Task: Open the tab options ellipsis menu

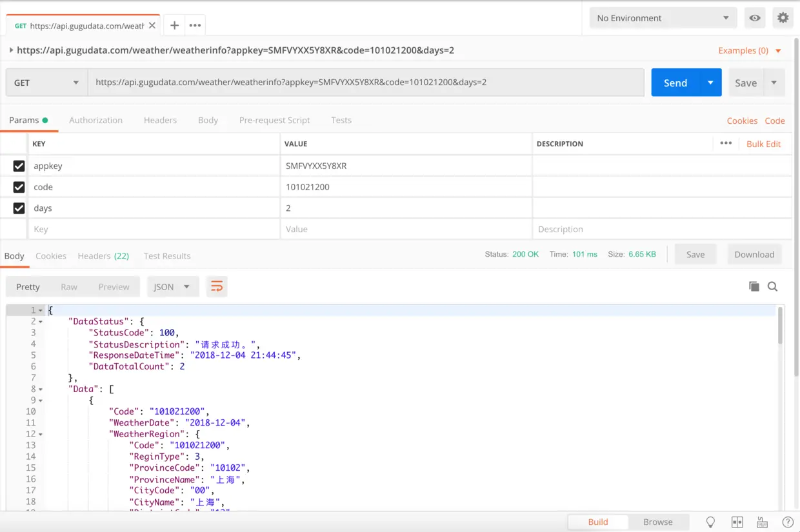Action: (195, 25)
